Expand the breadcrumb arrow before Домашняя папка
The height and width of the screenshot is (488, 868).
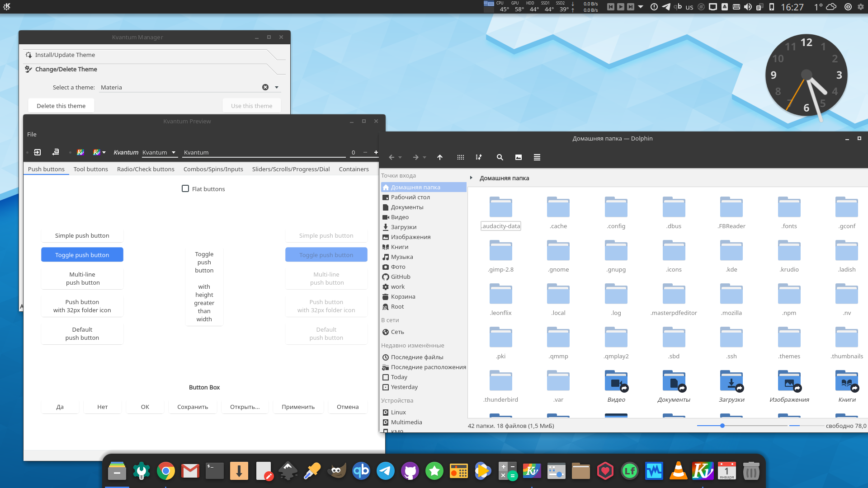[471, 178]
